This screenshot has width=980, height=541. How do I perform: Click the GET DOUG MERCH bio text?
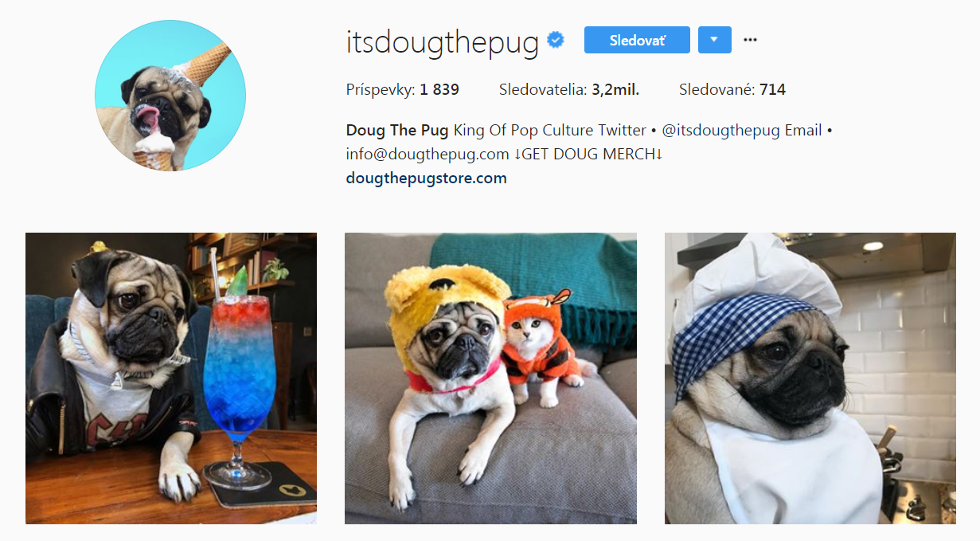pos(588,154)
